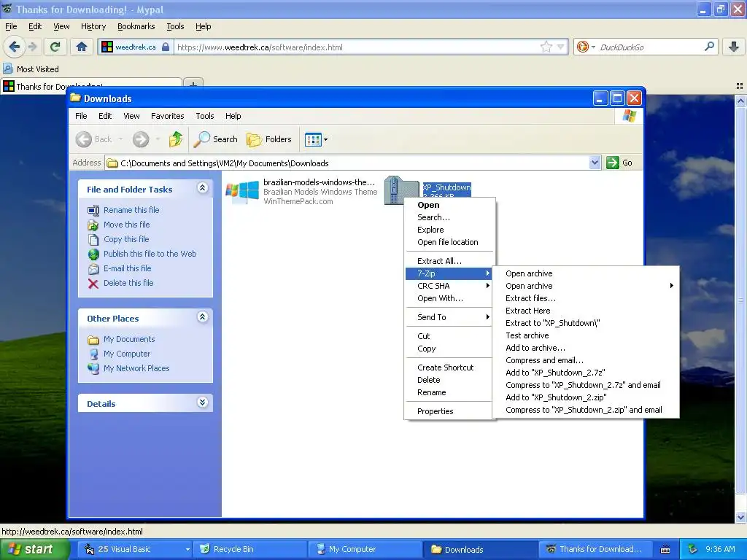Open the Favorites menu in Downloads window
This screenshot has width=747, height=560.
click(167, 116)
